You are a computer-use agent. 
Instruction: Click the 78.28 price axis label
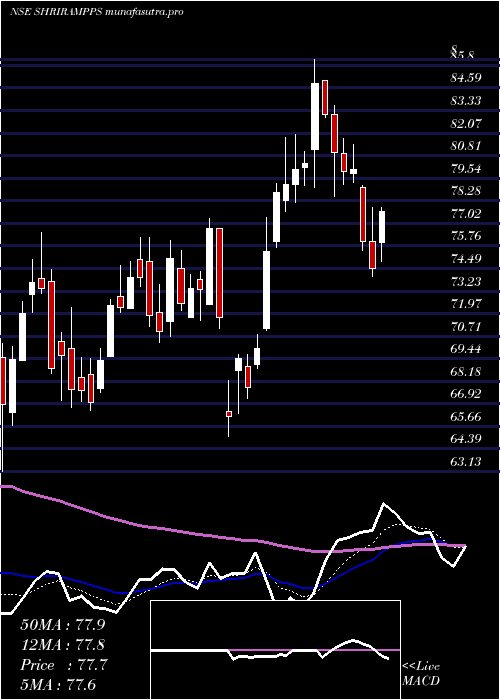tap(466, 191)
